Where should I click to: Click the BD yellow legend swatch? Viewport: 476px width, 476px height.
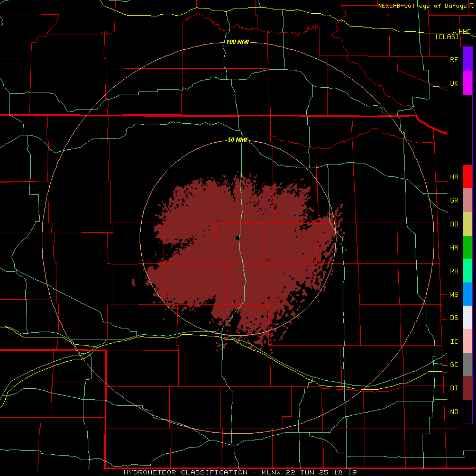tap(467, 224)
